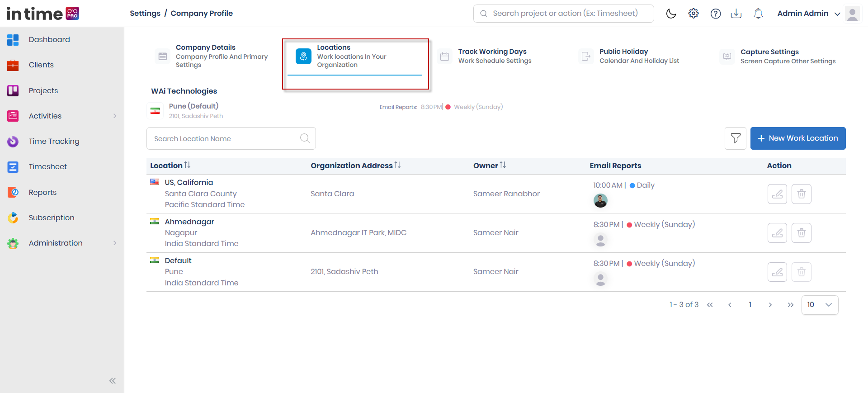
Task: Edit the Default Pune location
Action: click(778, 272)
